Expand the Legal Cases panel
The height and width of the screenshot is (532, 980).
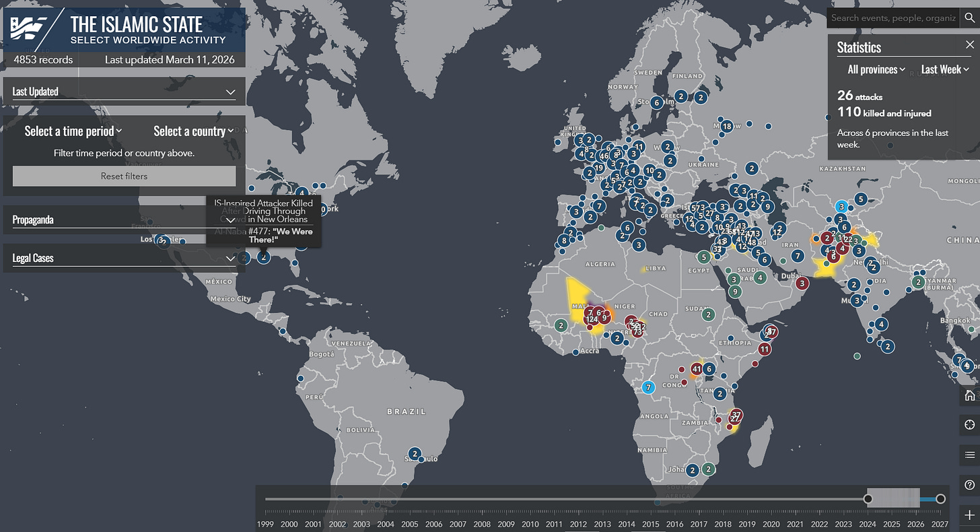[124, 258]
